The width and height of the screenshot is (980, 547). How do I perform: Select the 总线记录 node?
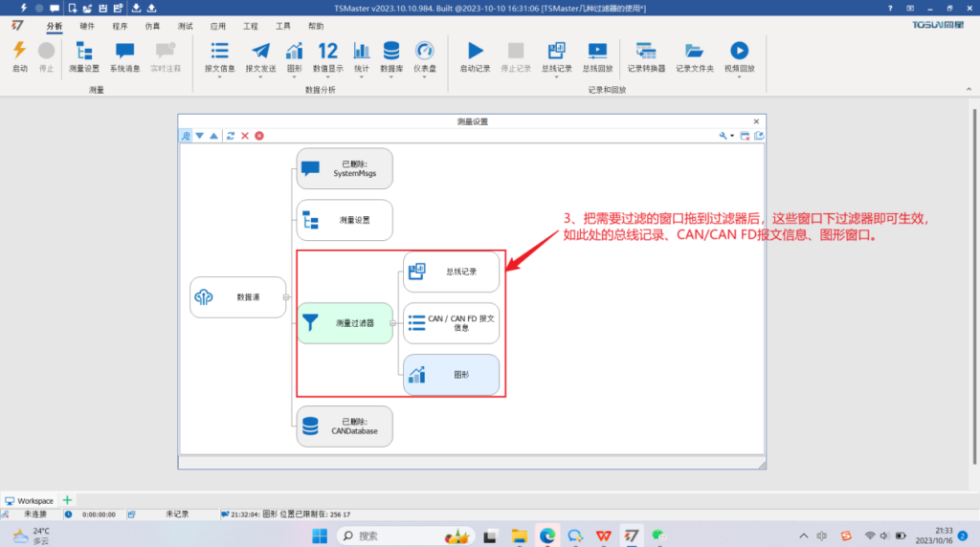pos(451,272)
